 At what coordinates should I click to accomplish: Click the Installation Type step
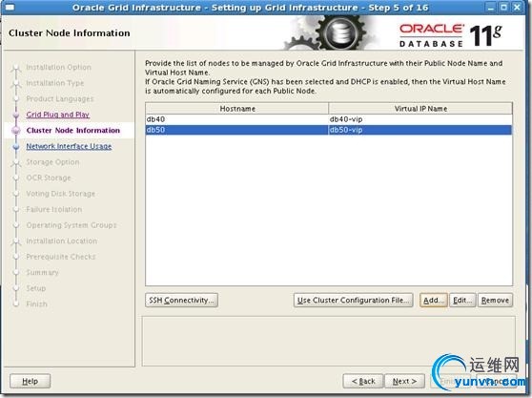(54, 83)
